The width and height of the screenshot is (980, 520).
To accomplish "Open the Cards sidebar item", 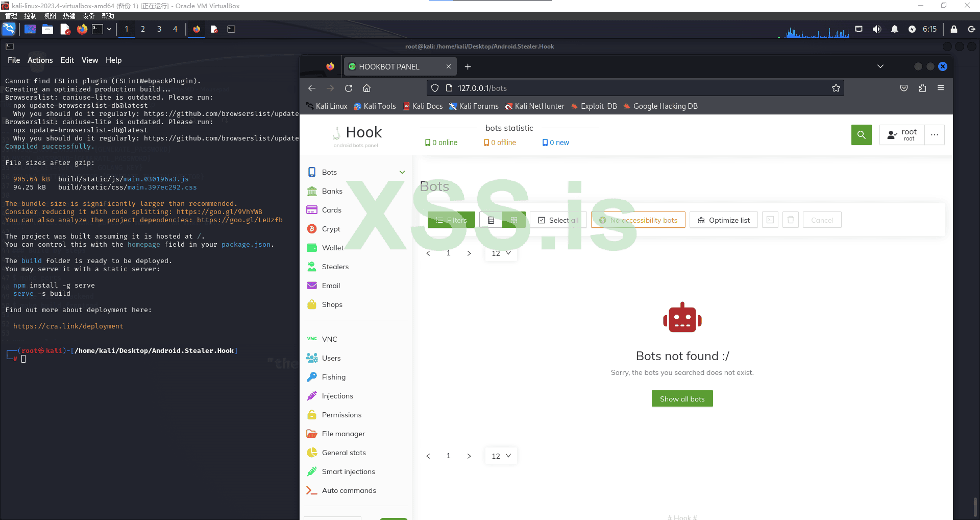I will click(x=357, y=210).
